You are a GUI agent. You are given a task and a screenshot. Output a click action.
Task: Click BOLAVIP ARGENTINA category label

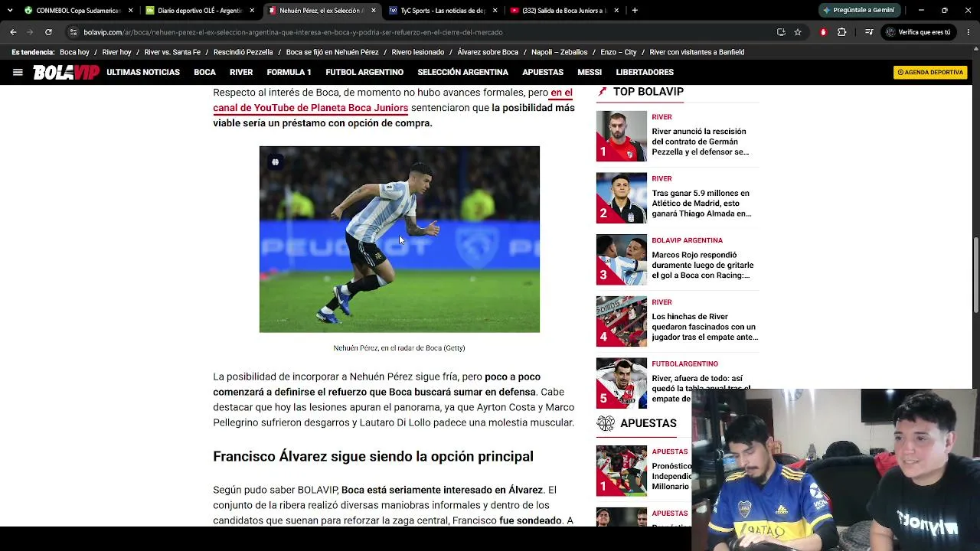click(x=687, y=240)
